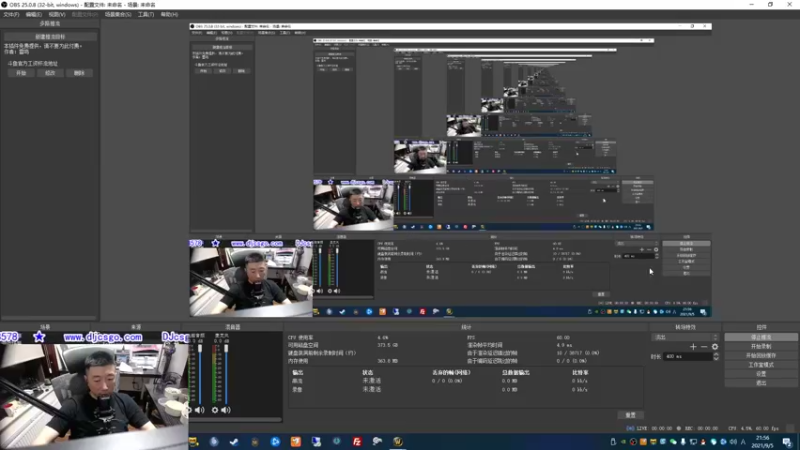Open the 视图(V) menu

(57, 14)
